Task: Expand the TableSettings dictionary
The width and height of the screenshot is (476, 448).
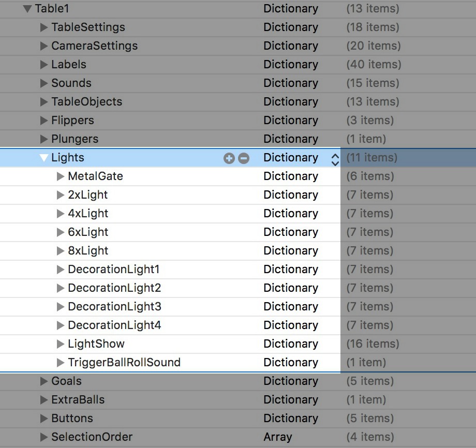Action: pyautogui.click(x=43, y=27)
